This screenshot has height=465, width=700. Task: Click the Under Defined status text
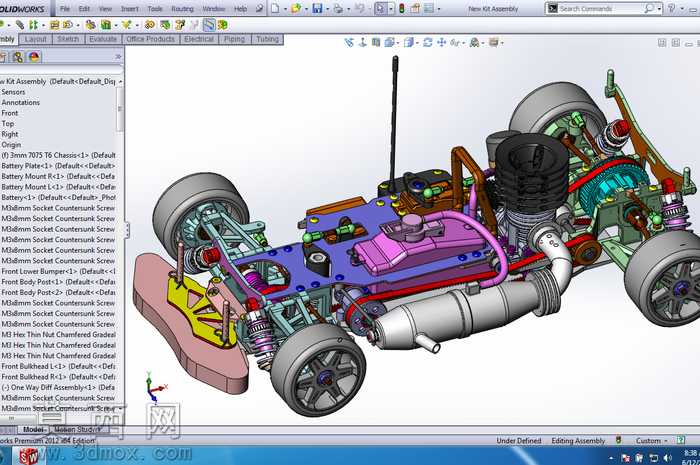(x=519, y=440)
